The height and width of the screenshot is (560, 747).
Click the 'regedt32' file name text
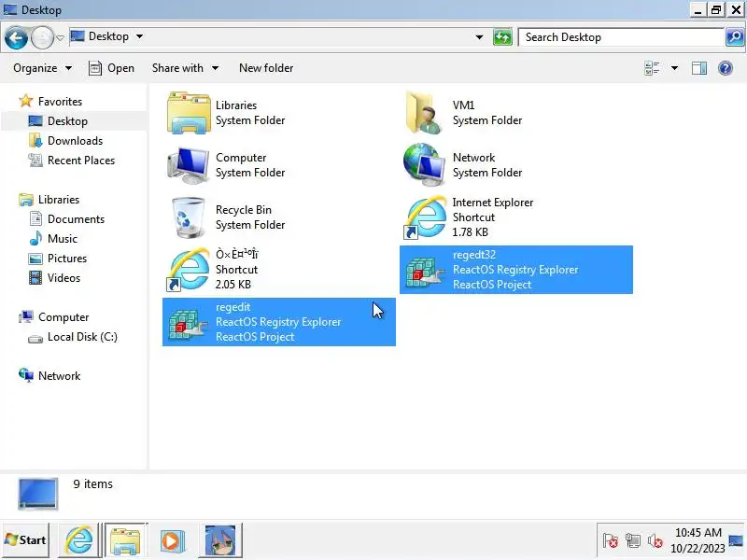click(x=474, y=255)
